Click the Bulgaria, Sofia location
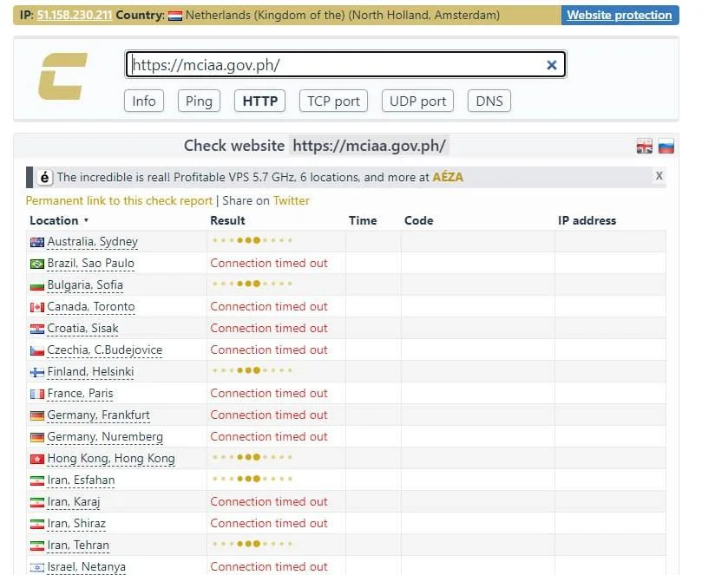Image resolution: width=728 pixels, height=575 pixels. coord(85,285)
